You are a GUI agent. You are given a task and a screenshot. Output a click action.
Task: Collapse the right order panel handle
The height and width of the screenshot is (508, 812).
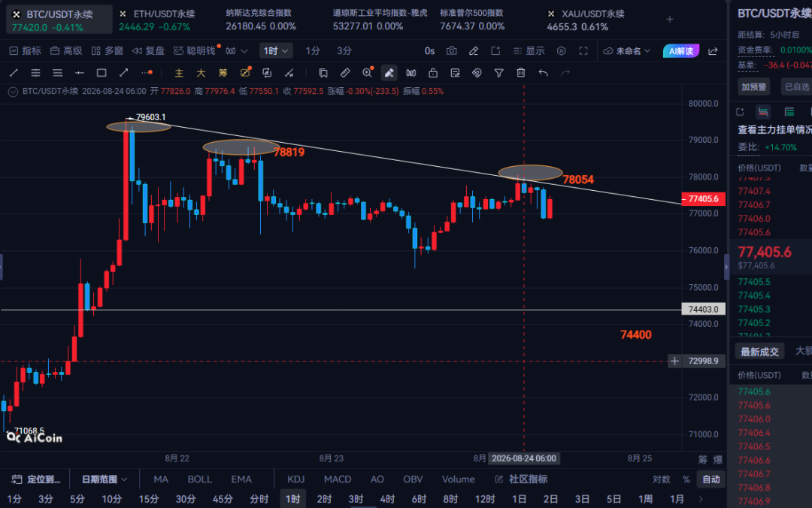(x=726, y=267)
